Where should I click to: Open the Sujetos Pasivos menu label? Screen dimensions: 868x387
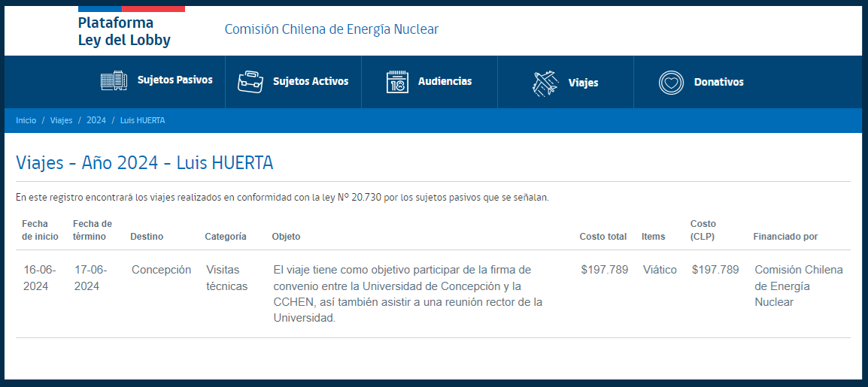[175, 80]
